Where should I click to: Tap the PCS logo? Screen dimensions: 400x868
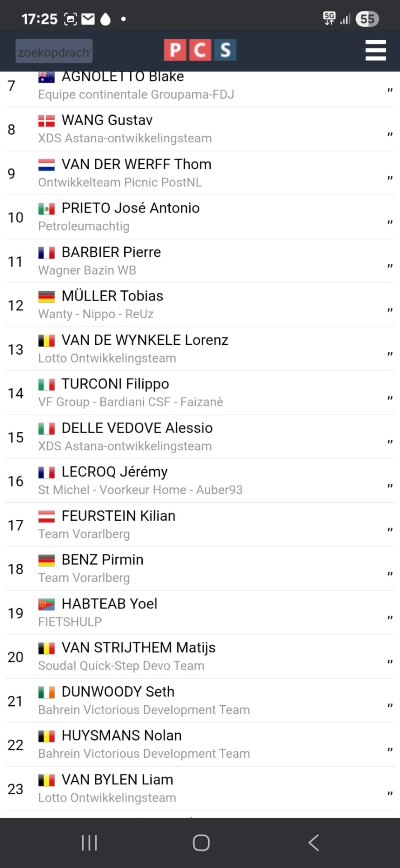tap(200, 50)
